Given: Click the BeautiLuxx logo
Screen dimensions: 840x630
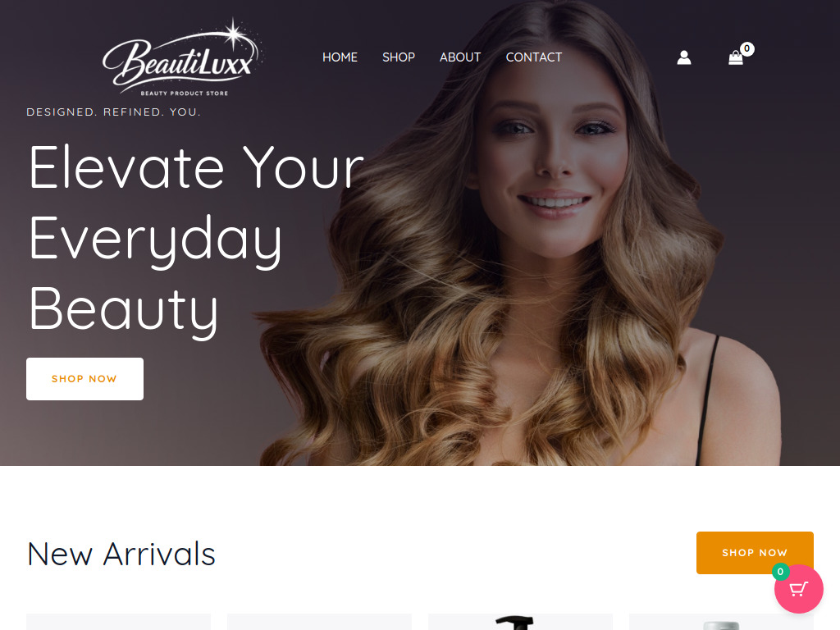Looking at the screenshot, I should [x=183, y=57].
